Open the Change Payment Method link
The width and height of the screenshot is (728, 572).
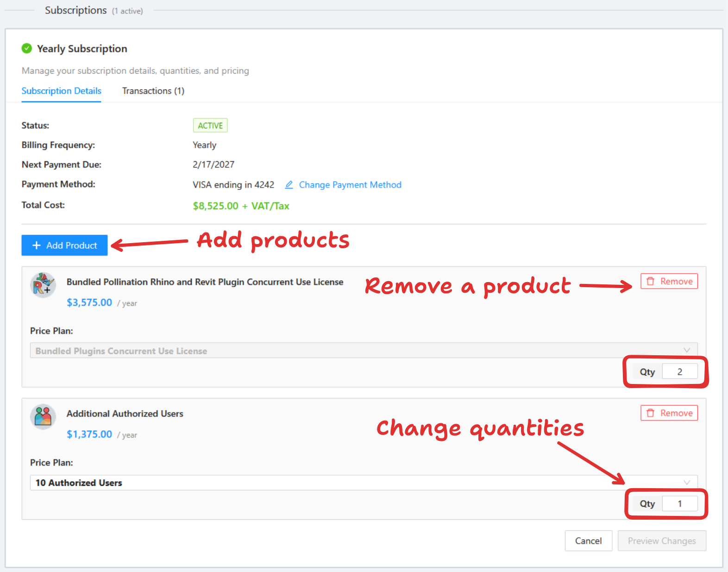coord(350,185)
